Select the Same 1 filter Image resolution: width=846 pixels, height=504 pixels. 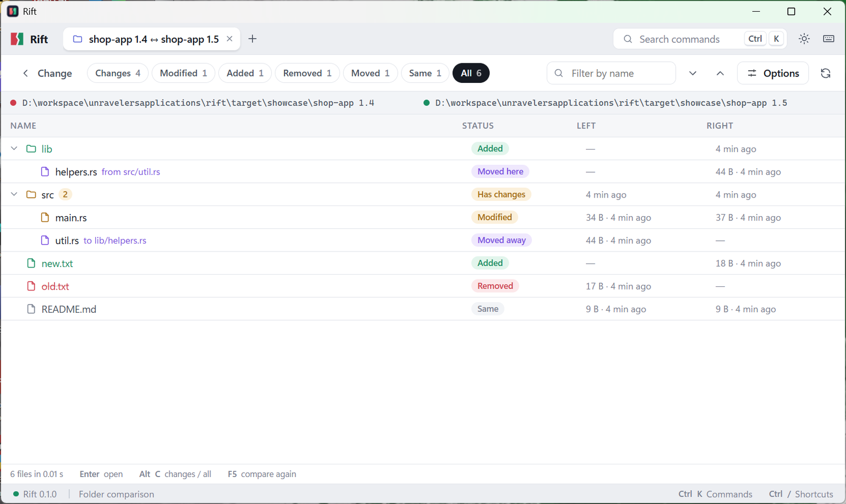(x=425, y=73)
